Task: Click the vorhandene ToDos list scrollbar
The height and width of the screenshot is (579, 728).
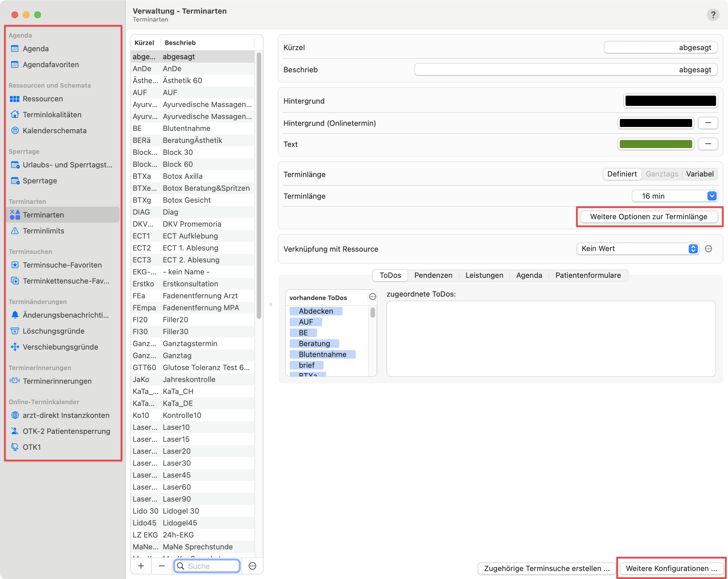Action: coord(373,313)
